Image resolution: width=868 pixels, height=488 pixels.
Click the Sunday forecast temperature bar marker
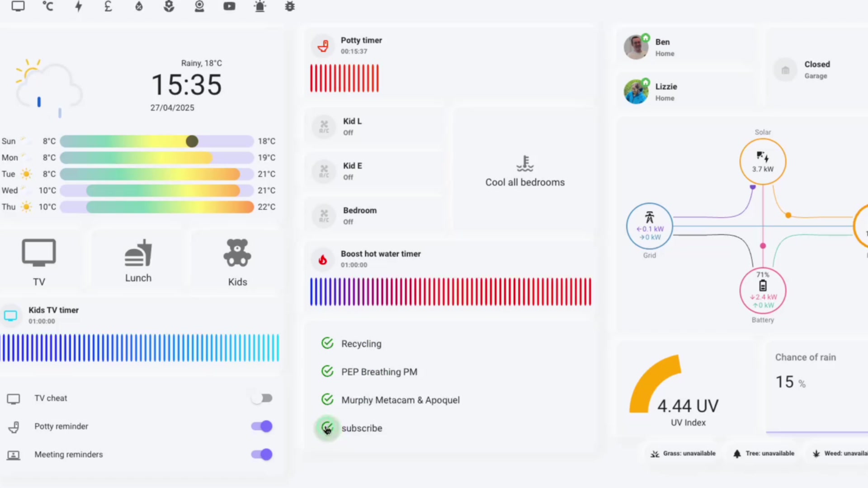click(192, 141)
